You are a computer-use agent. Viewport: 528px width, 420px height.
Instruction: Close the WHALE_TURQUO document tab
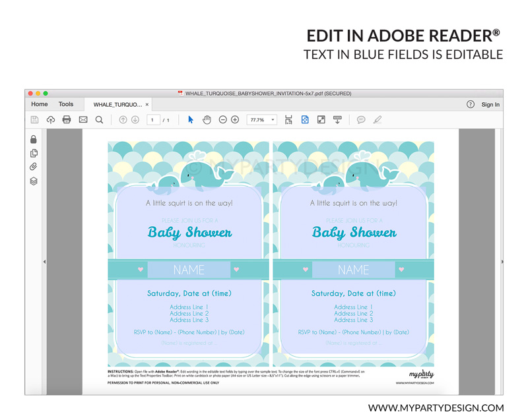(x=147, y=104)
